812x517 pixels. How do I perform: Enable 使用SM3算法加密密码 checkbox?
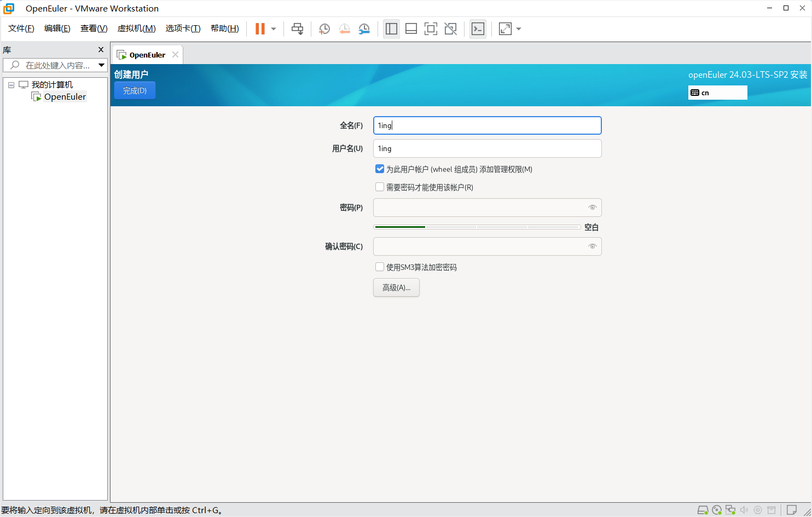point(380,267)
